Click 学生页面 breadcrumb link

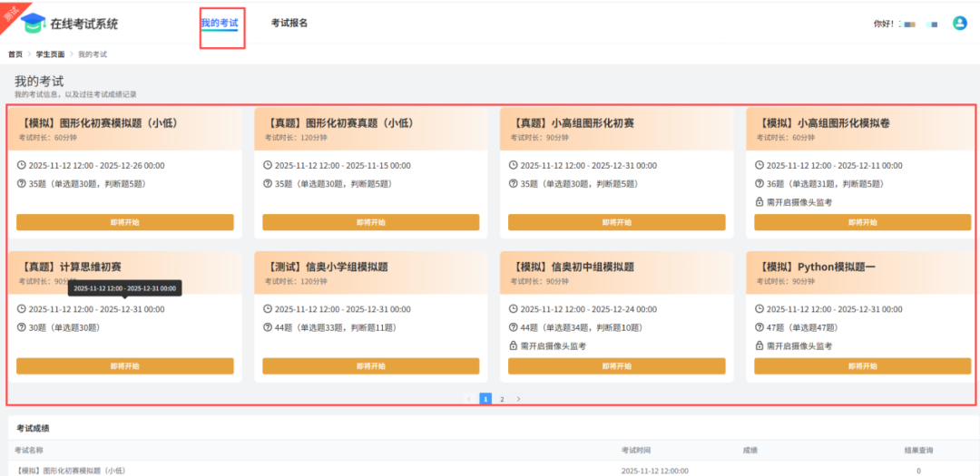click(x=50, y=54)
